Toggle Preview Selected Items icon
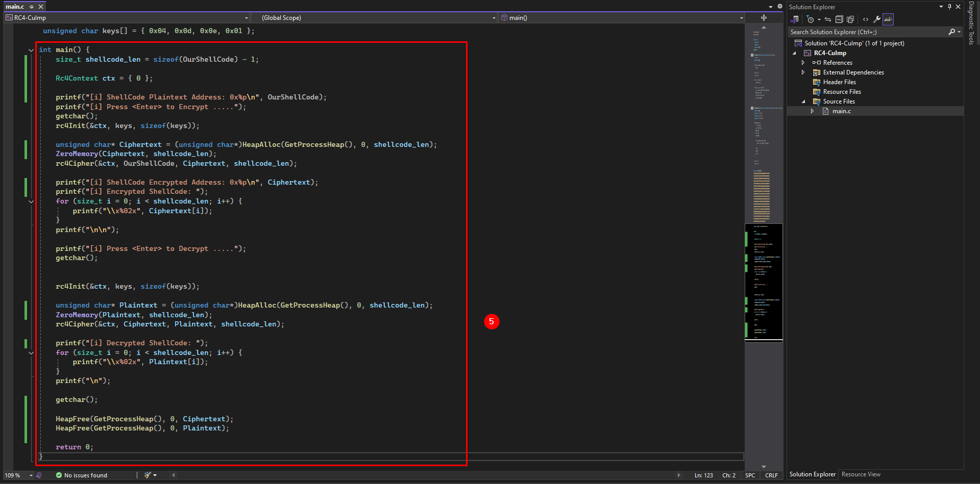 (x=888, y=19)
